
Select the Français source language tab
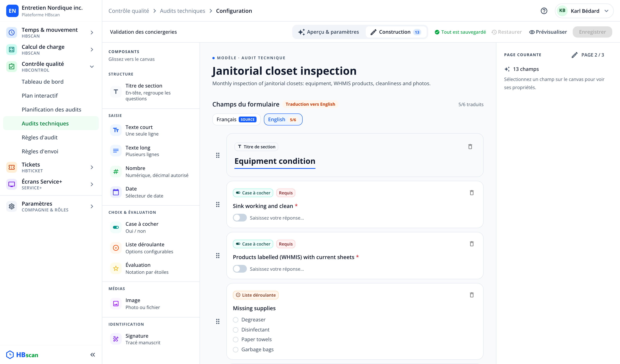236,119
